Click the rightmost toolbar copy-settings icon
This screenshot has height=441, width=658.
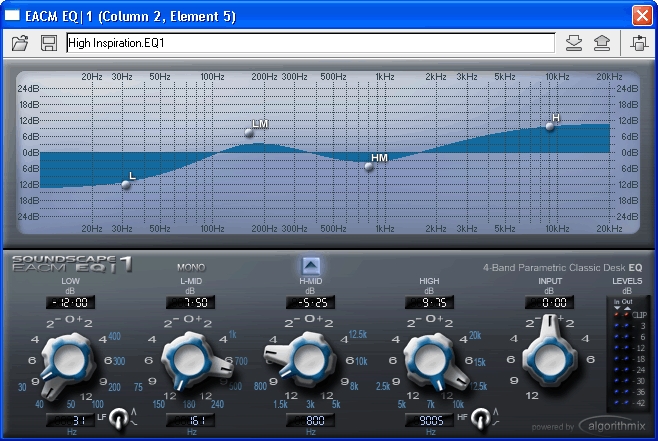(639, 43)
